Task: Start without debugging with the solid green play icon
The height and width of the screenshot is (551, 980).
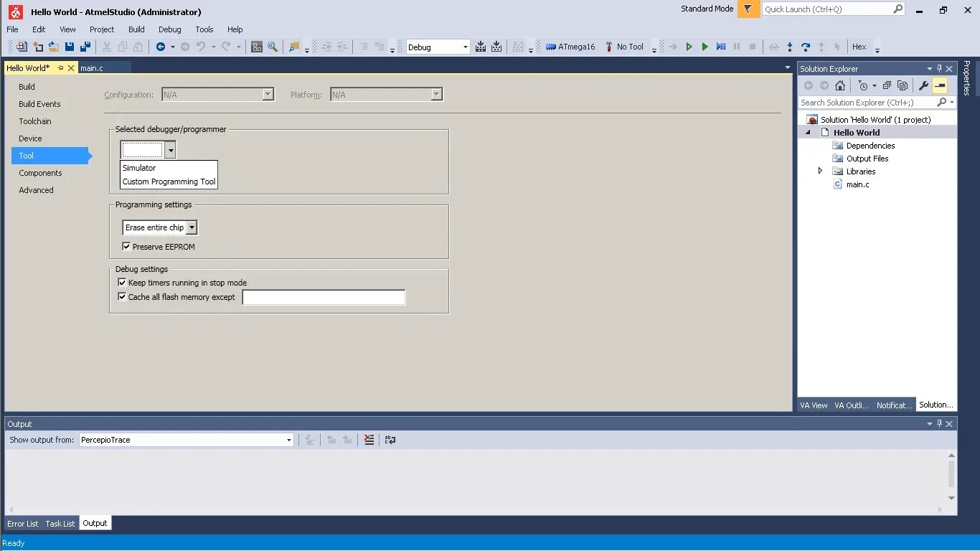Action: point(705,47)
